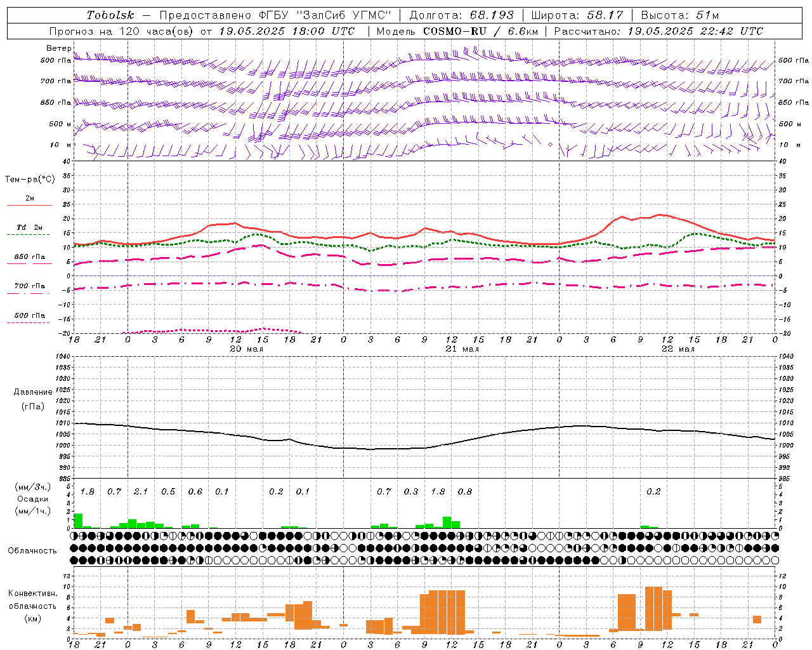The height and width of the screenshot is (650, 812).
Task: Click the Осадки precipitation label
Action: [x=33, y=499]
